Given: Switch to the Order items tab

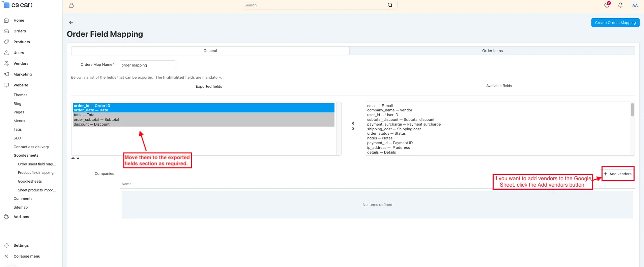Looking at the screenshot, I should [492, 51].
